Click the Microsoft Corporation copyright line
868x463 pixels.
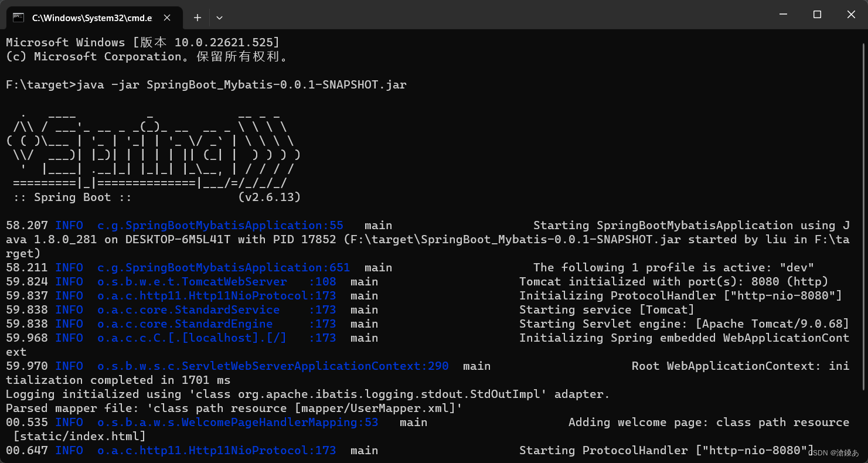pyautogui.click(x=148, y=57)
